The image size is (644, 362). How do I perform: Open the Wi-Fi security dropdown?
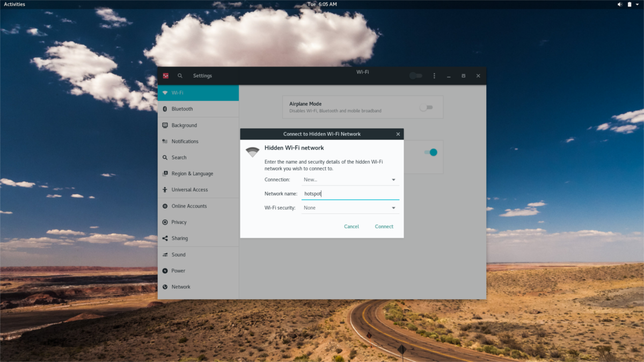pos(350,208)
